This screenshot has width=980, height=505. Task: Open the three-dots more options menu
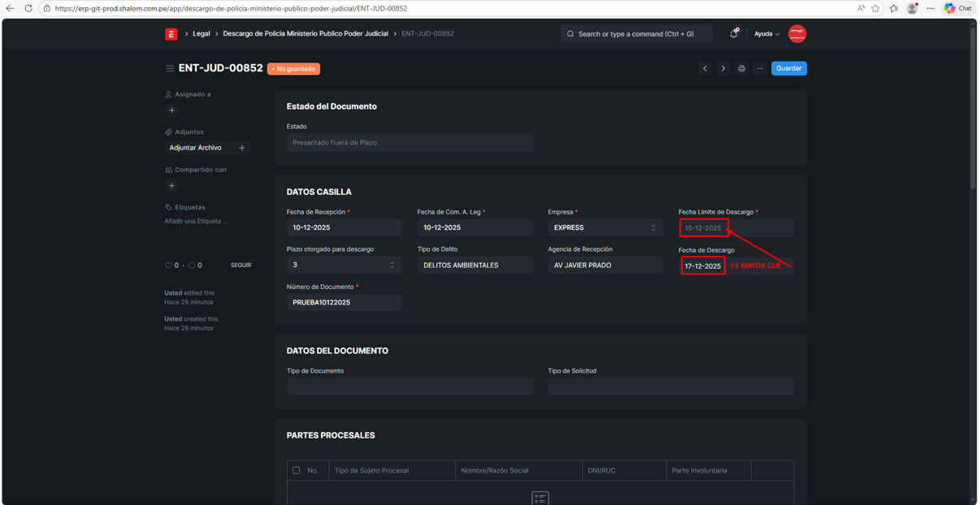click(760, 68)
